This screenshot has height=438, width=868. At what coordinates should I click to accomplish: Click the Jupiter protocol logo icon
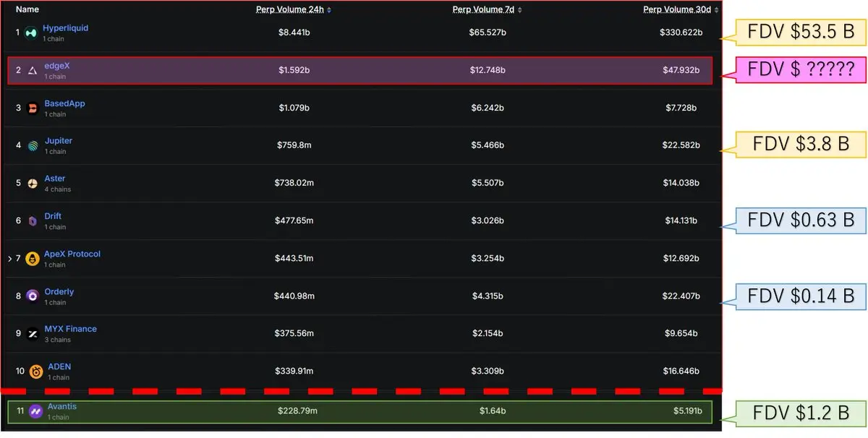click(33, 146)
